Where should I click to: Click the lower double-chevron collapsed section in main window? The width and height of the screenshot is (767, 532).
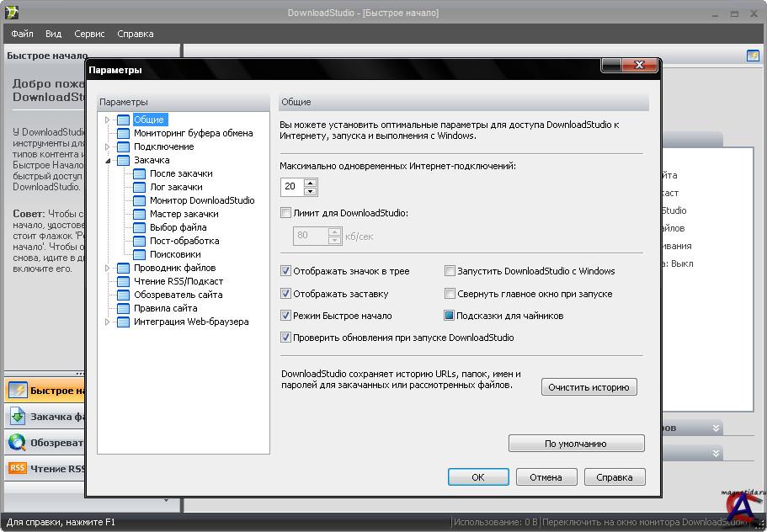point(716,453)
